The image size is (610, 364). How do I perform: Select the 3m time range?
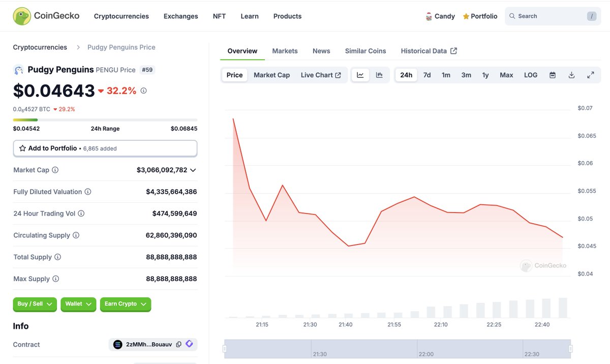(466, 75)
